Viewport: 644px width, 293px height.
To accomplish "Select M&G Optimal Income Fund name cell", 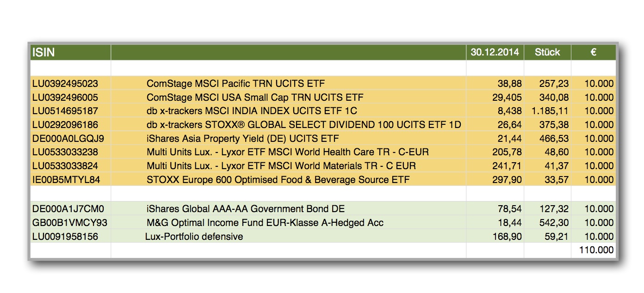I will 265,223.
